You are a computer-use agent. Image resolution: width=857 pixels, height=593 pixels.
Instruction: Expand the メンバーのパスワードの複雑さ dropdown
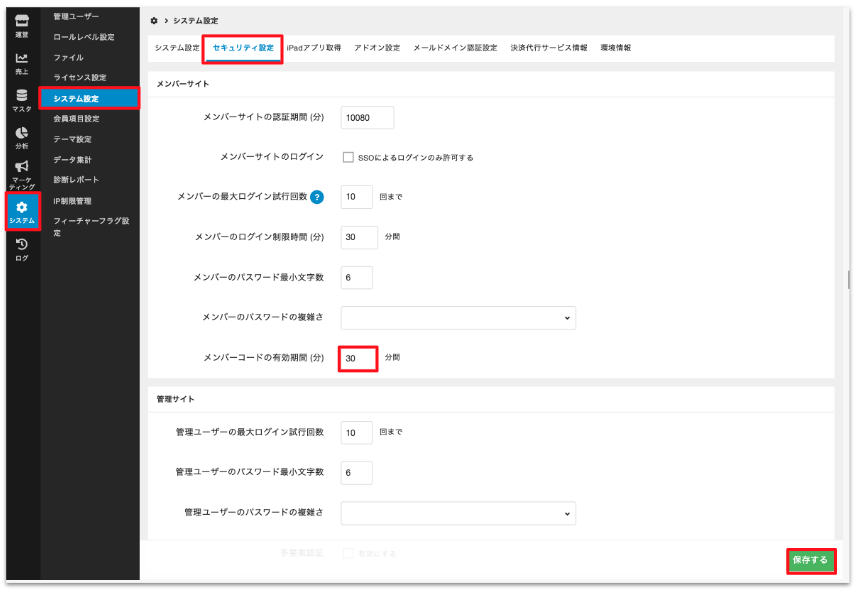457,318
